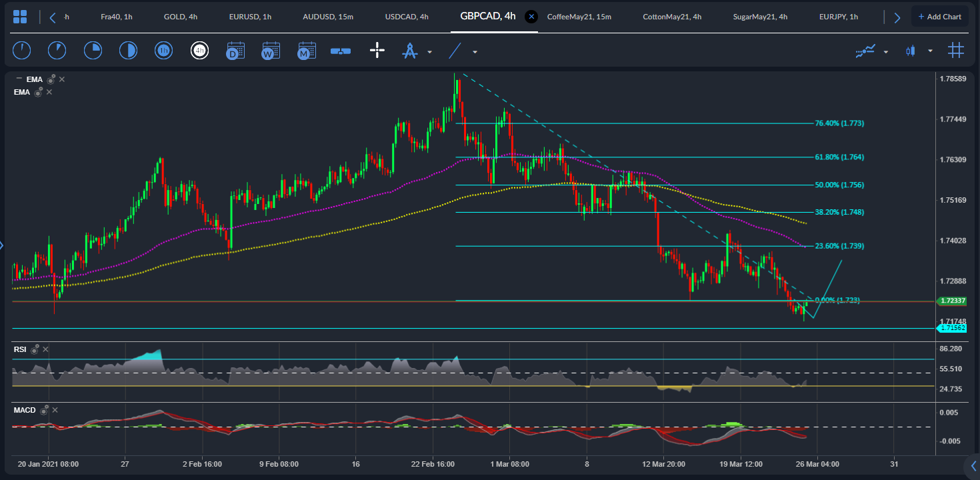Open EMA indicator settings gear
The image size is (980, 480).
click(51, 79)
